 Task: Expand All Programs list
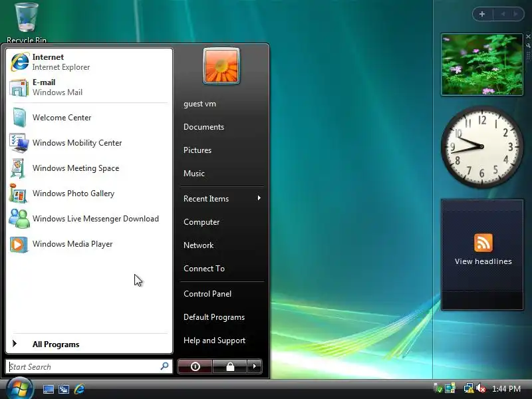(89, 344)
